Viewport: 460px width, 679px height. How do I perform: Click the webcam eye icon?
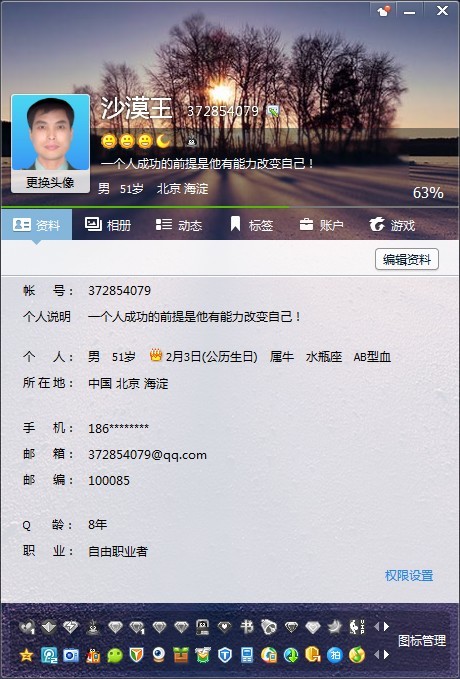pos(159,655)
